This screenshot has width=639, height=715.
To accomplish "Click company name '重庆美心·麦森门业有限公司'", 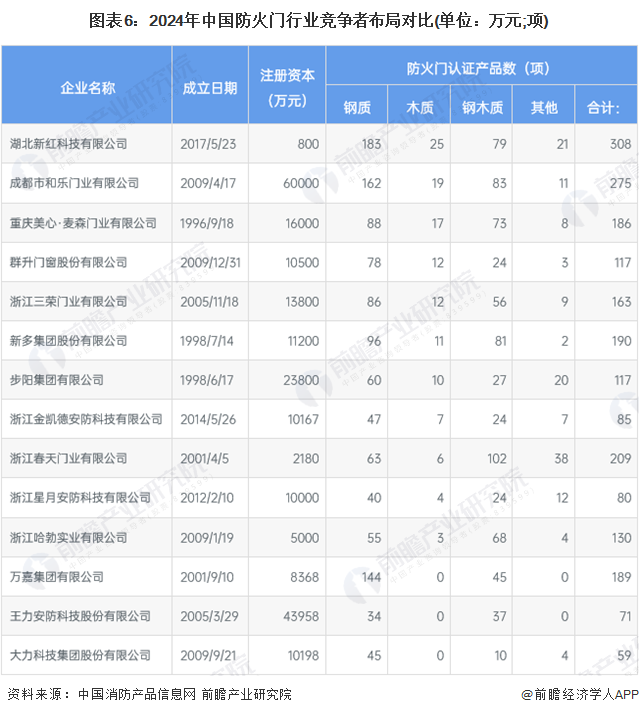I will [x=83, y=223].
